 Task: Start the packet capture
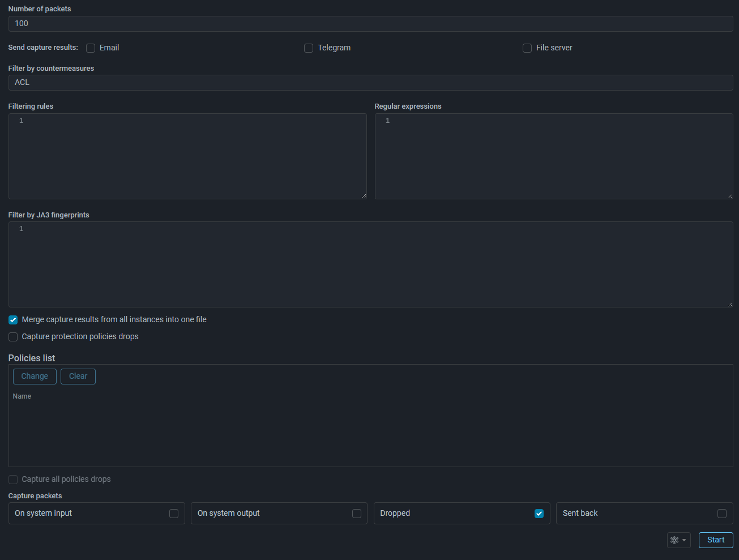click(716, 540)
